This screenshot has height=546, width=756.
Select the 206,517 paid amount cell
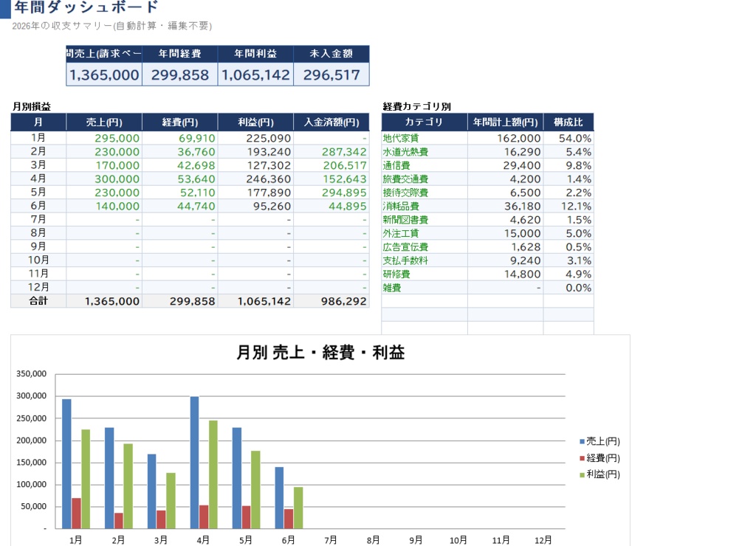[331, 165]
